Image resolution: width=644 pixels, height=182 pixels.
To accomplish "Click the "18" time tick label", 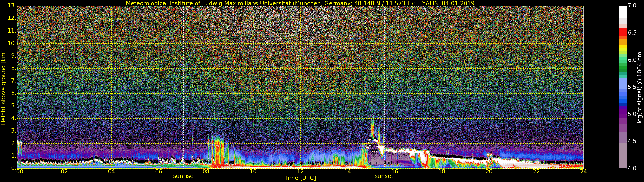I will coord(442,172).
